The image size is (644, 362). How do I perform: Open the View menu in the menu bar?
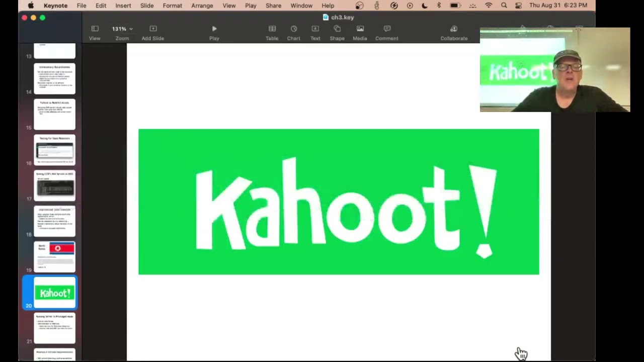(x=229, y=6)
